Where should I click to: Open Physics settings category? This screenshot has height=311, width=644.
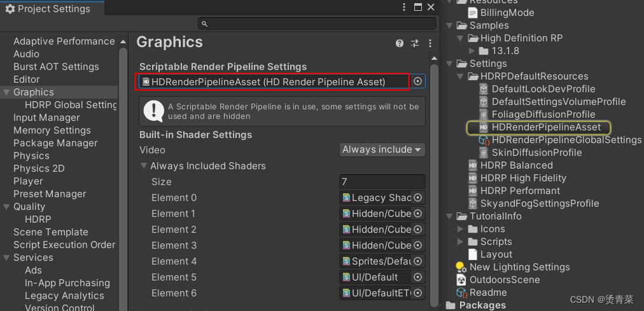click(x=31, y=156)
